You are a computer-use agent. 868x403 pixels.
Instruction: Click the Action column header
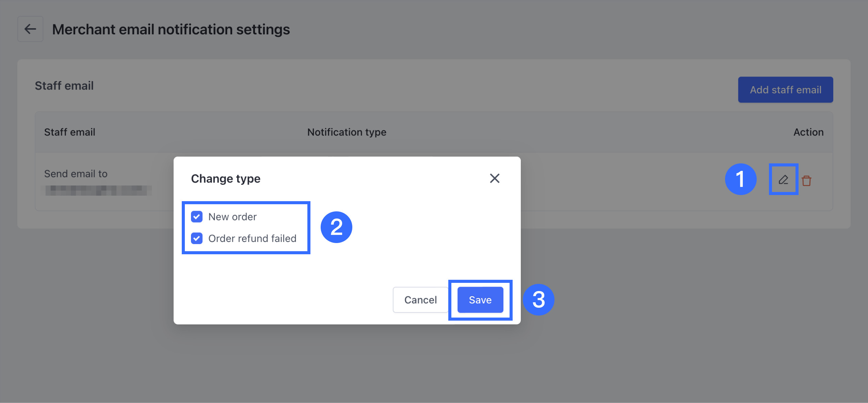tap(808, 132)
